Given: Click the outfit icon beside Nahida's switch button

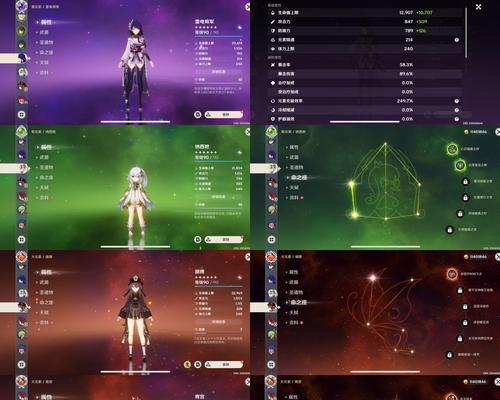Looking at the screenshot, I should click(x=198, y=239).
